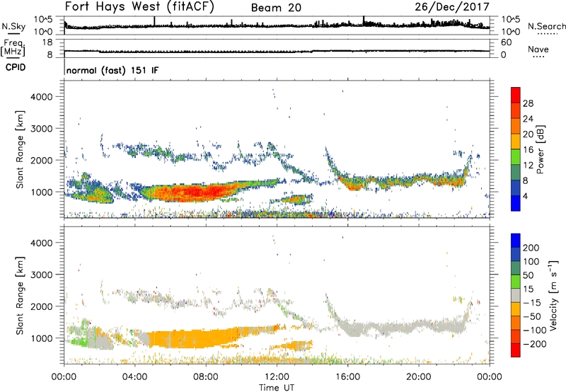Click the '-15' velocity colorbar tick
This screenshot has height=392, width=566.
point(532,302)
